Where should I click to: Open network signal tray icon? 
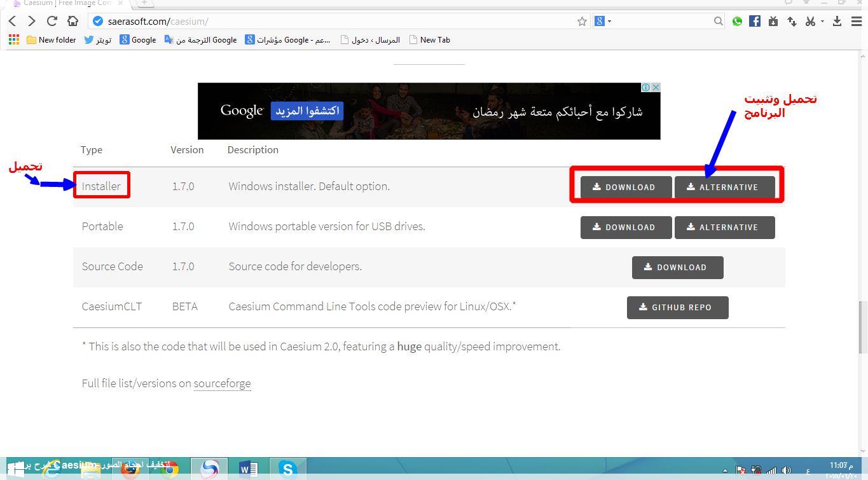[x=771, y=470]
